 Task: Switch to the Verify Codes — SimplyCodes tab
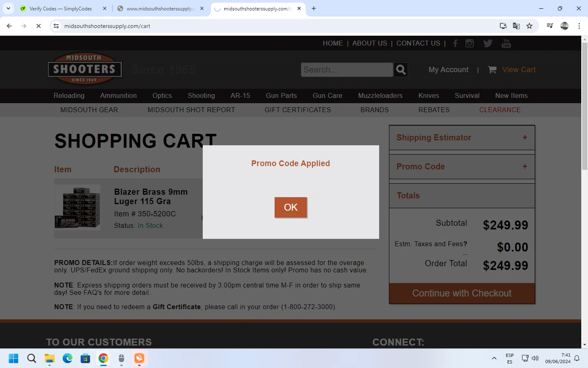click(61, 8)
